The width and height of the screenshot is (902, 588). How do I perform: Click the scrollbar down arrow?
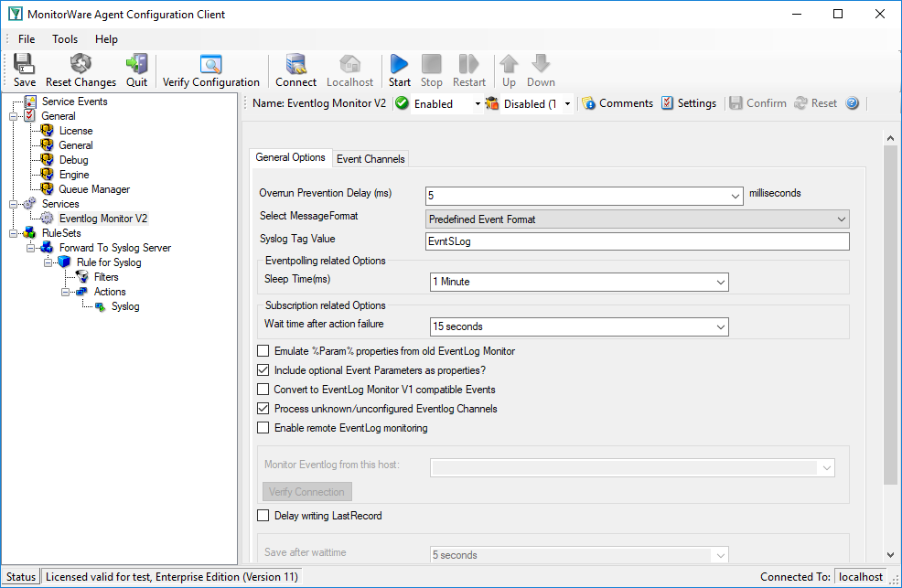[x=890, y=555]
